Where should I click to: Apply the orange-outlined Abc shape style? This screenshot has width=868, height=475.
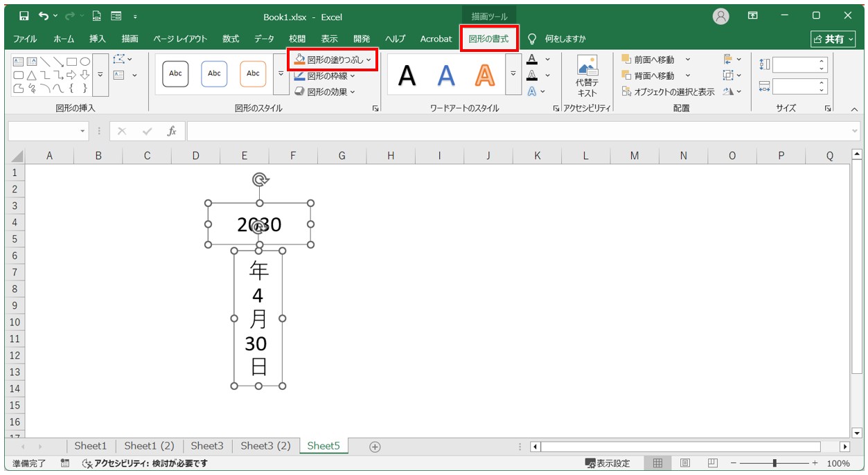pos(253,73)
